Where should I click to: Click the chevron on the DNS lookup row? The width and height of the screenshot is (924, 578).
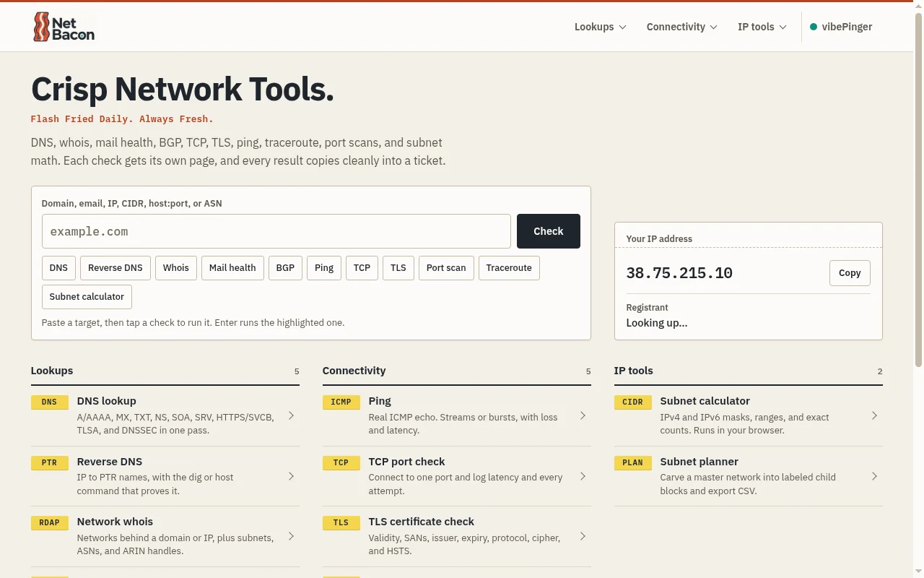coord(291,415)
